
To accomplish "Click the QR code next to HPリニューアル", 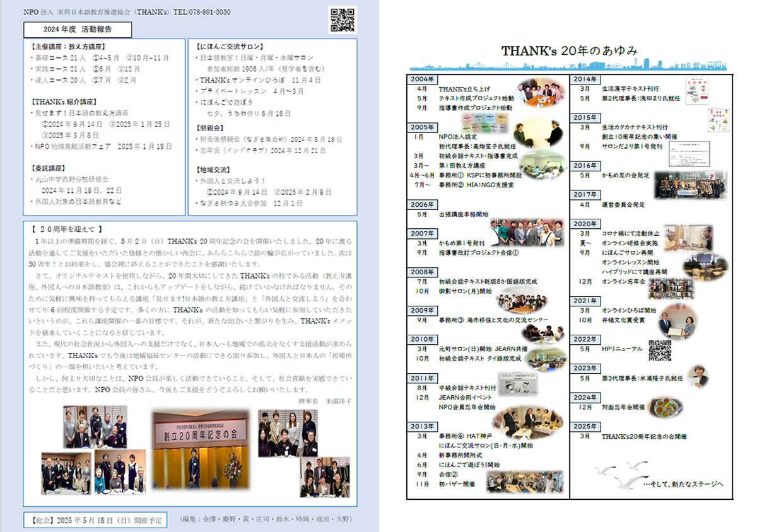I will (x=660, y=350).
